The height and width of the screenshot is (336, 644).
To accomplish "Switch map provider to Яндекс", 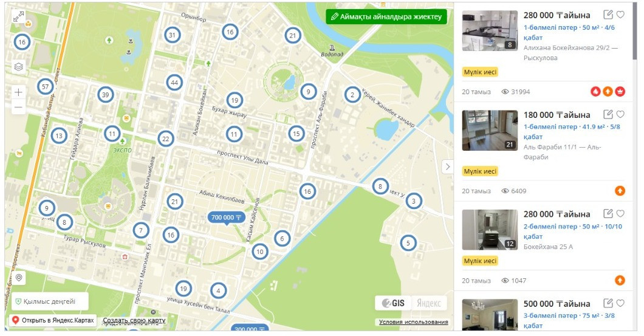I will click(x=429, y=303).
